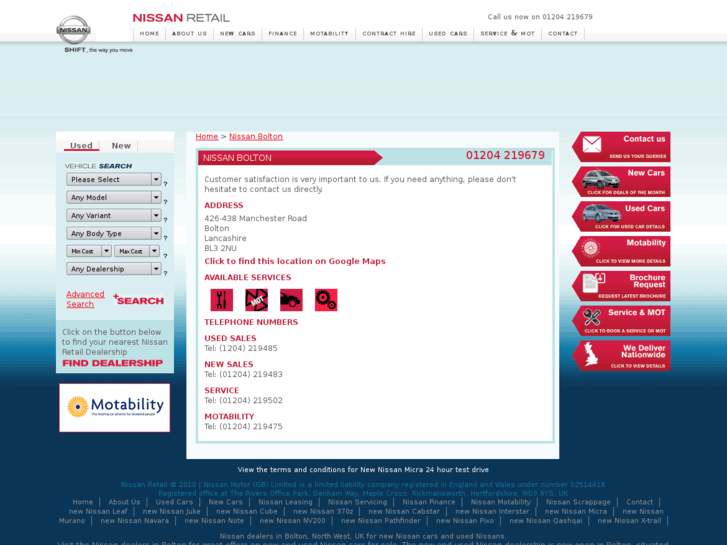Click the MOT service icon
727x545 pixels.
click(256, 300)
